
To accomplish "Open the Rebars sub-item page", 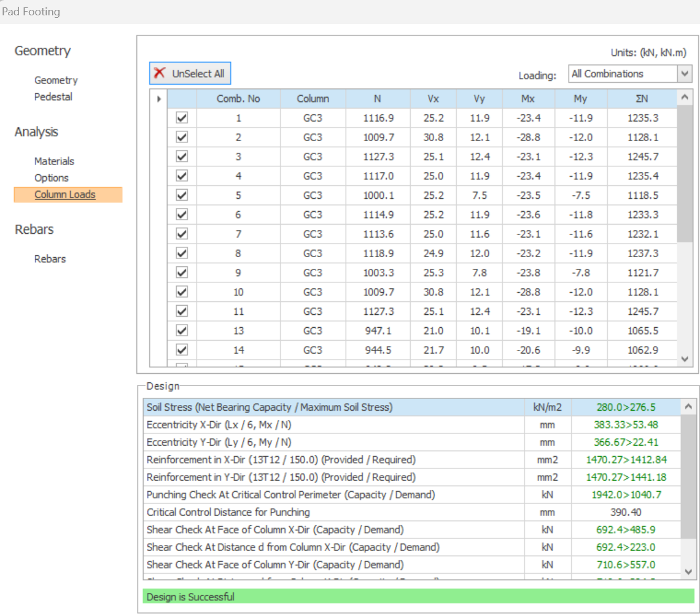I will pos(50,259).
